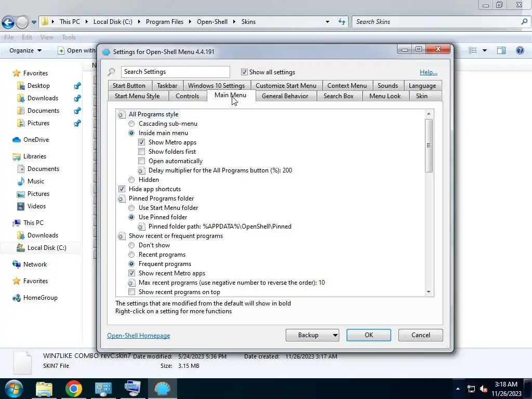Open the Search Box tab
Image resolution: width=532 pixels, height=399 pixels.
pyautogui.click(x=339, y=96)
